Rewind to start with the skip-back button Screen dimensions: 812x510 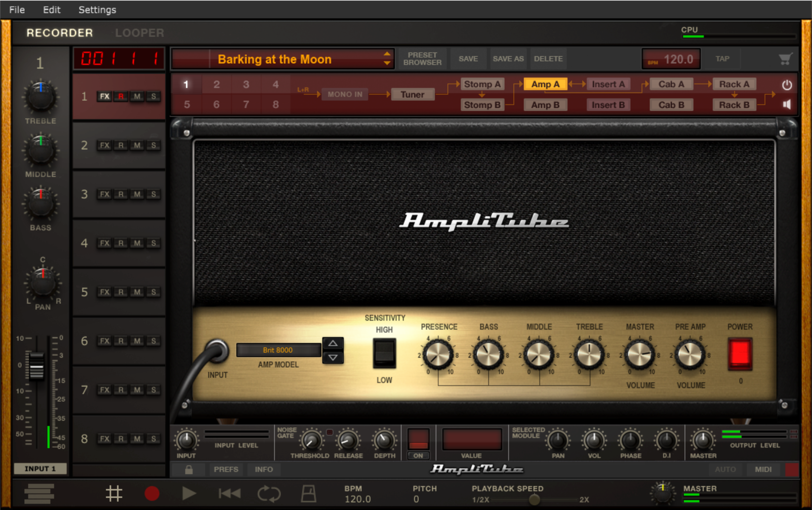(230, 493)
